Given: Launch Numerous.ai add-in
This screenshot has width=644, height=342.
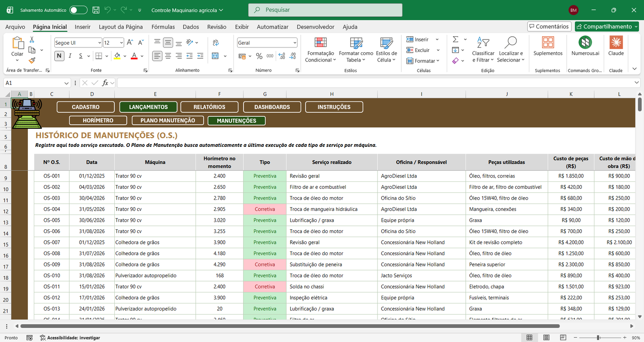Looking at the screenshot, I should [x=585, y=46].
